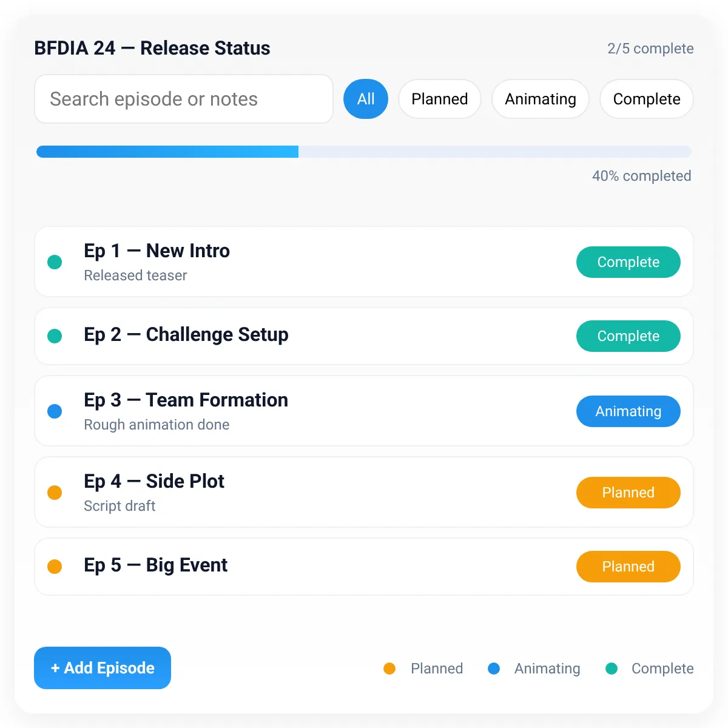
Task: Show only Animating episodes
Action: coord(541,99)
